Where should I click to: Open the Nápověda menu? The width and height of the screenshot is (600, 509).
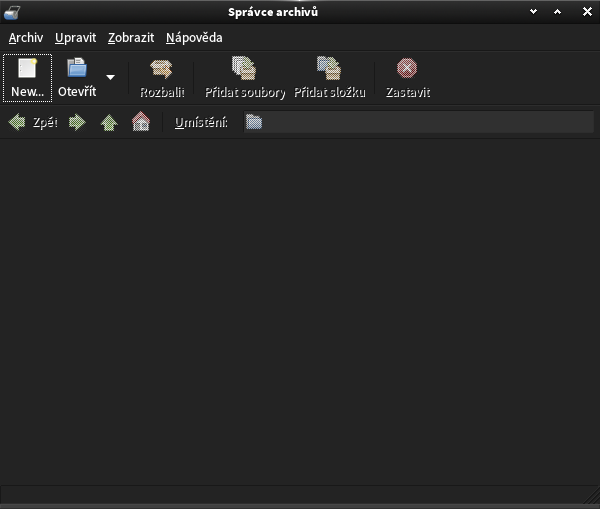pos(194,38)
